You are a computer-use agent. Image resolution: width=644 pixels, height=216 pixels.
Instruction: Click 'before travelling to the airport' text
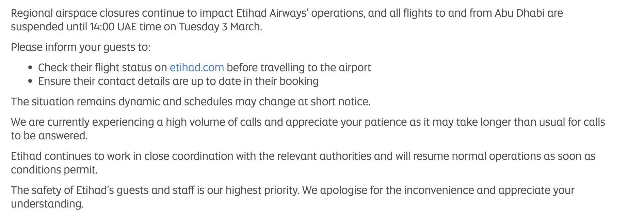coord(299,67)
